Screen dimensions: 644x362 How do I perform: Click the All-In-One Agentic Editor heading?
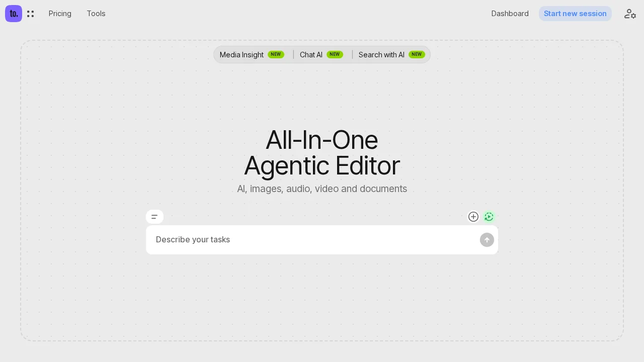[x=322, y=152]
